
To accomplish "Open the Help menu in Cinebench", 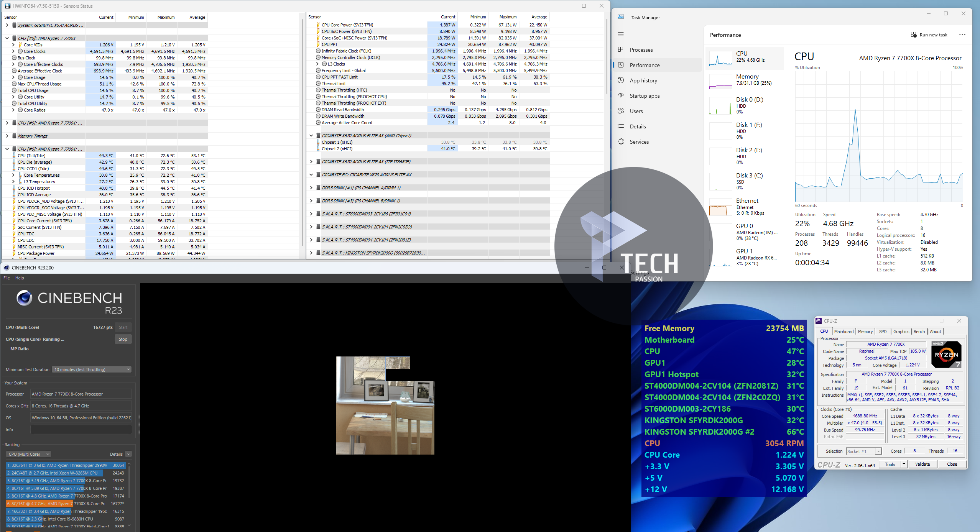I will pos(20,278).
